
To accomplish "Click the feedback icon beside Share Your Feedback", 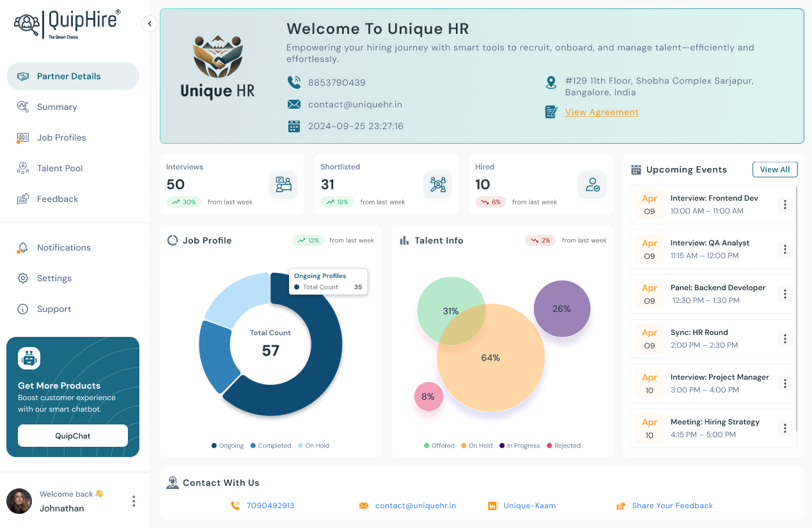I will [620, 506].
